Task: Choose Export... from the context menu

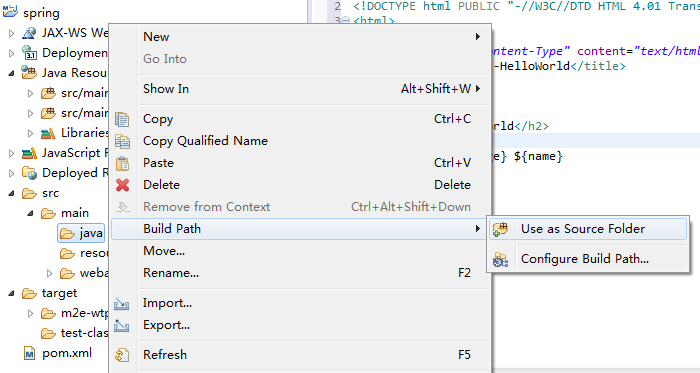Action: click(x=300, y=325)
